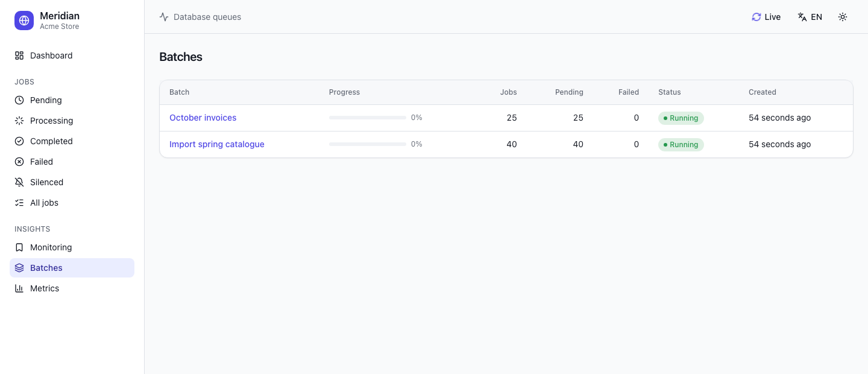Image resolution: width=868 pixels, height=374 pixels.
Task: Open the Metrics sidebar item
Action: (72, 288)
